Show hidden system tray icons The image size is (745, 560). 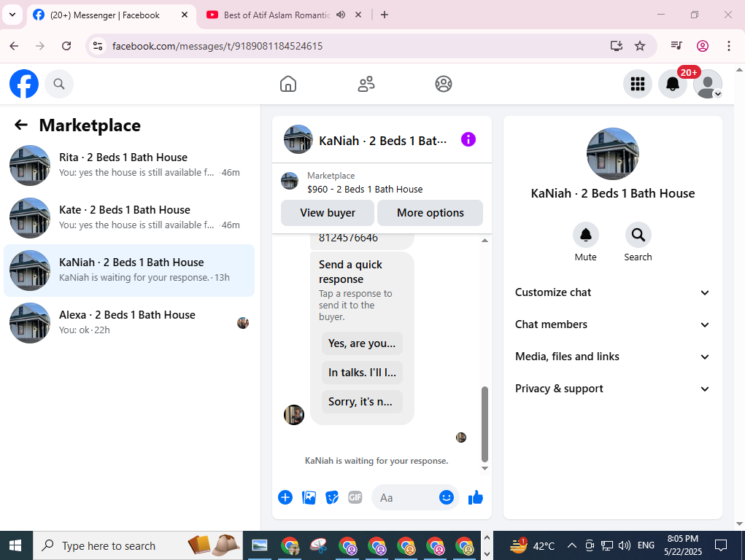pos(572,545)
